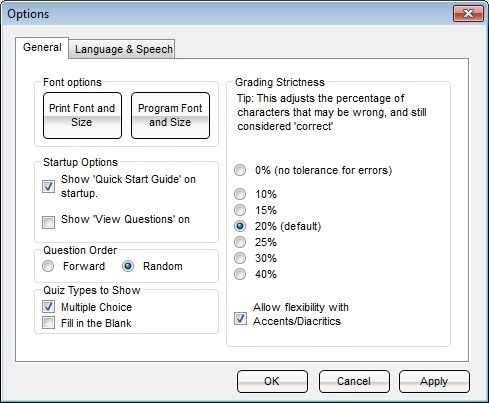The width and height of the screenshot is (489, 403).
Task: Switch to the Language & Speech tab
Action: [x=123, y=49]
